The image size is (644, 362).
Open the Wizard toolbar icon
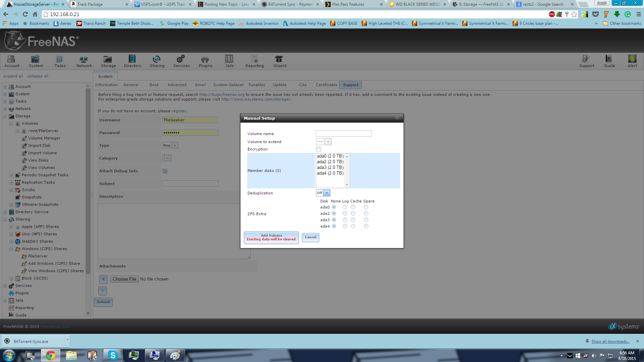[279, 61]
